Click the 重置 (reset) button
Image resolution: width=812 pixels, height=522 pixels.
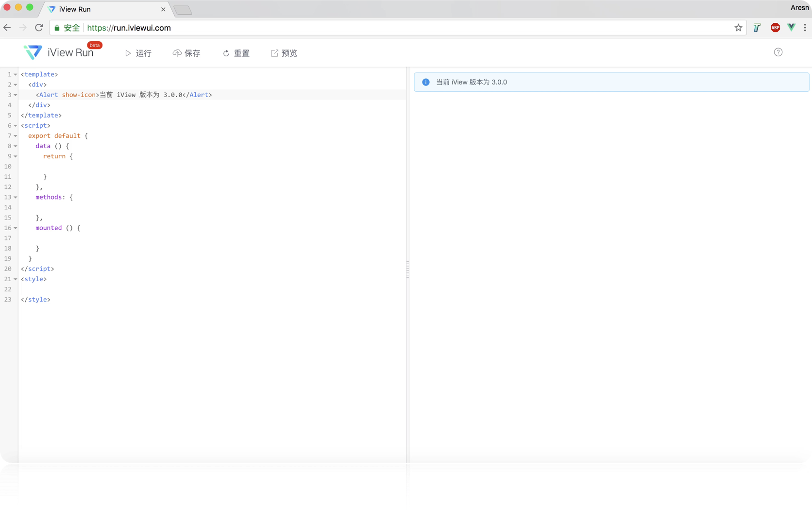pos(236,53)
